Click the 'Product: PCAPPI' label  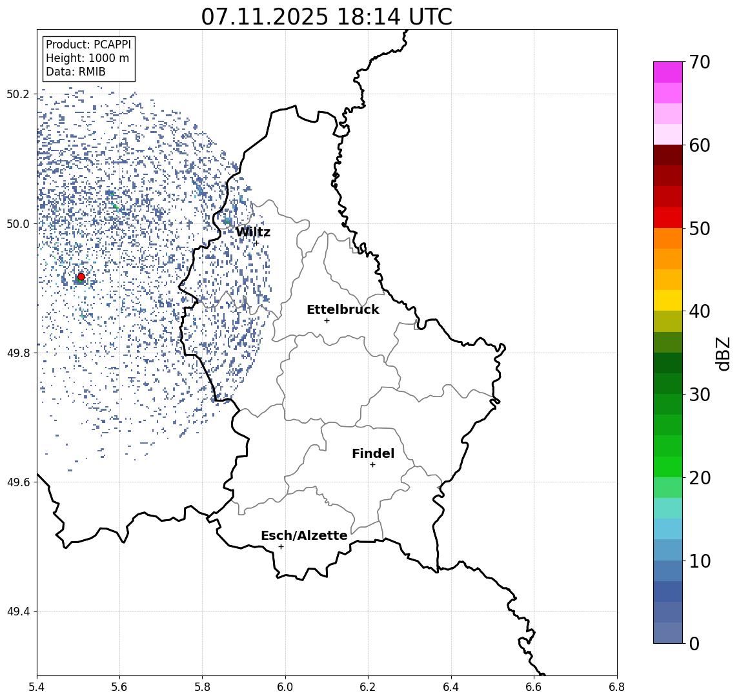pyautogui.click(x=88, y=45)
